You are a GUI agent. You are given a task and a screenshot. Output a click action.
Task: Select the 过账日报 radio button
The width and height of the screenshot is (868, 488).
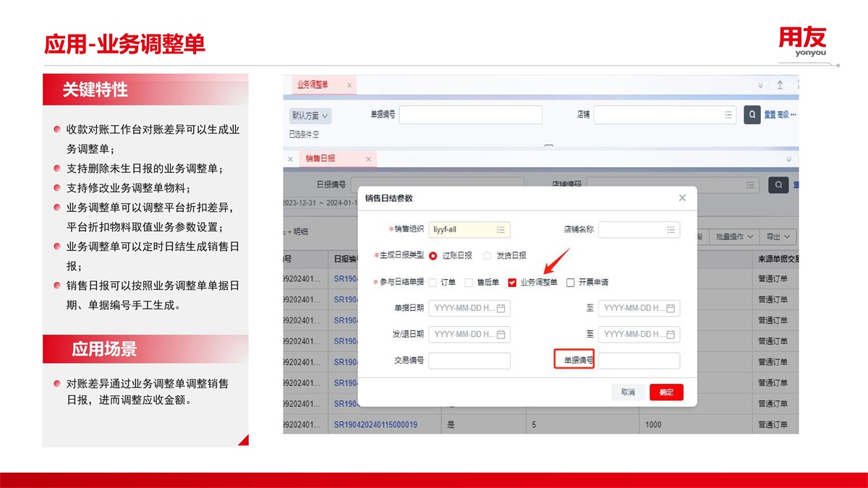433,256
